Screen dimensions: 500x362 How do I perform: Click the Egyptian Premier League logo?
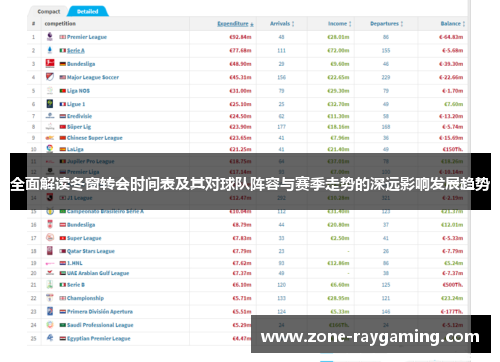[50, 338]
